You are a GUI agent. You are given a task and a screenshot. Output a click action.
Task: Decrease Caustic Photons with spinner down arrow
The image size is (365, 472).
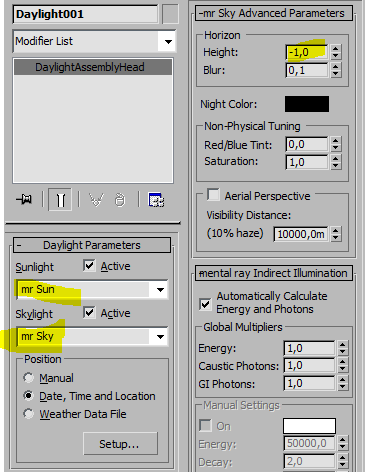(343, 369)
